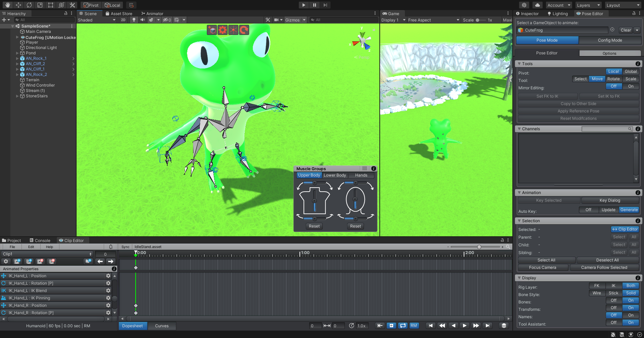Toggle the 2D scene view

click(123, 20)
